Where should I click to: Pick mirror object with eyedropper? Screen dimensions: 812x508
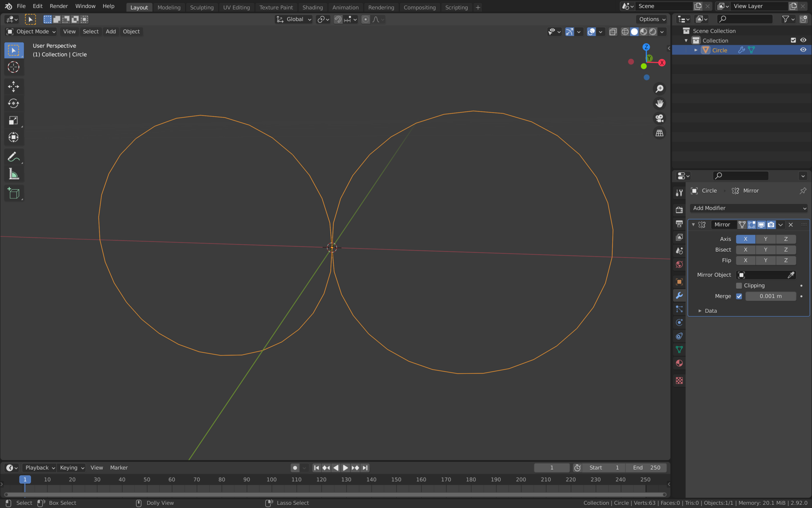pyautogui.click(x=791, y=275)
